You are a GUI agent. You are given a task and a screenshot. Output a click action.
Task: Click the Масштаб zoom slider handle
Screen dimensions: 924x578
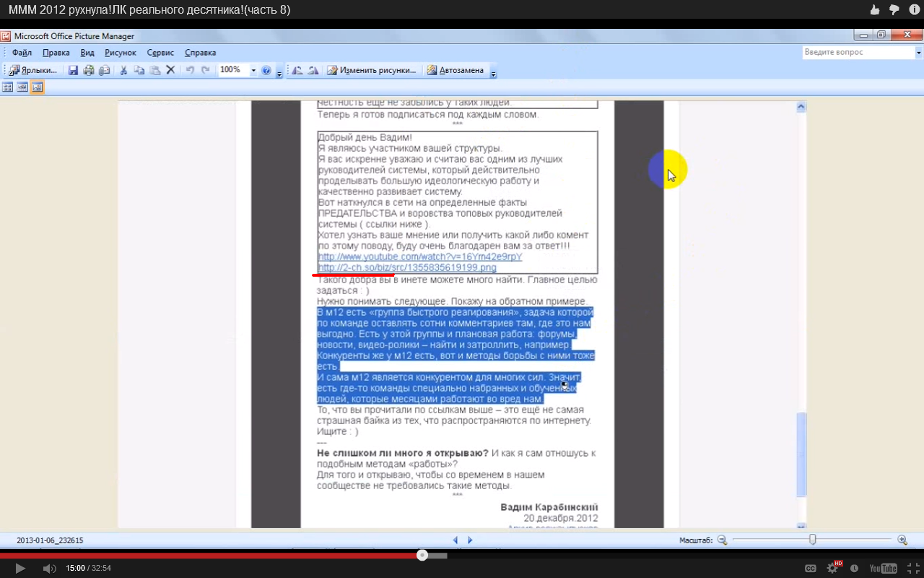813,540
